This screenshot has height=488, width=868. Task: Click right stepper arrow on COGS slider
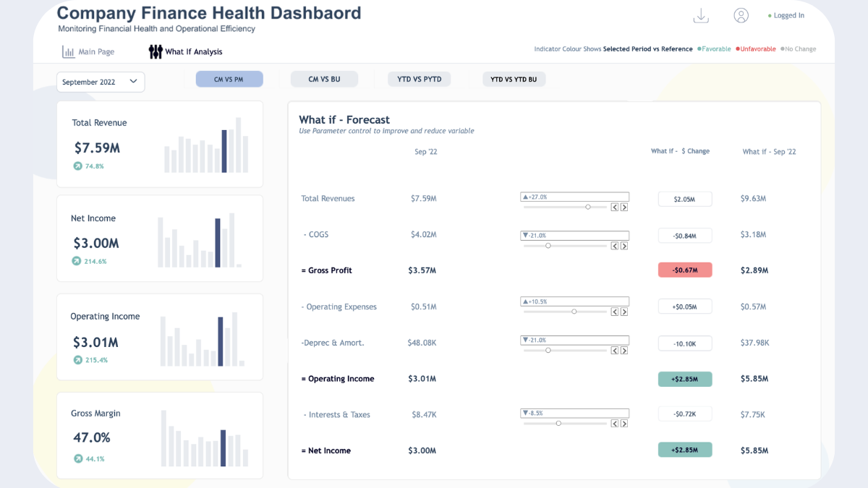pos(624,245)
